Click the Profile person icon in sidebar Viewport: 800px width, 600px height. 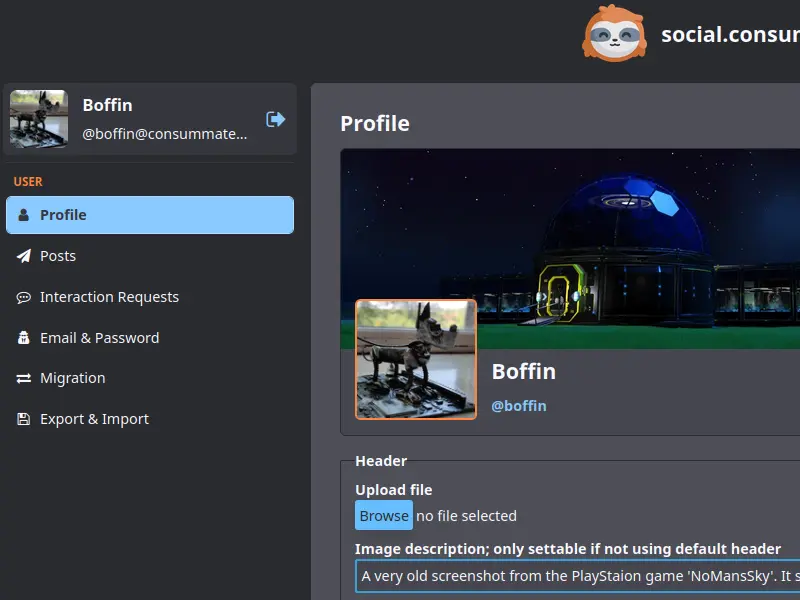24,215
